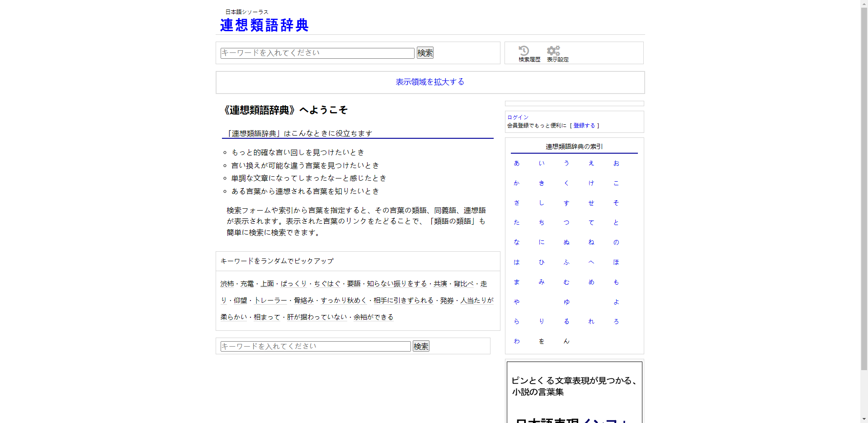Open the random keyword 渋柿
The width and height of the screenshot is (868, 423).
227,284
